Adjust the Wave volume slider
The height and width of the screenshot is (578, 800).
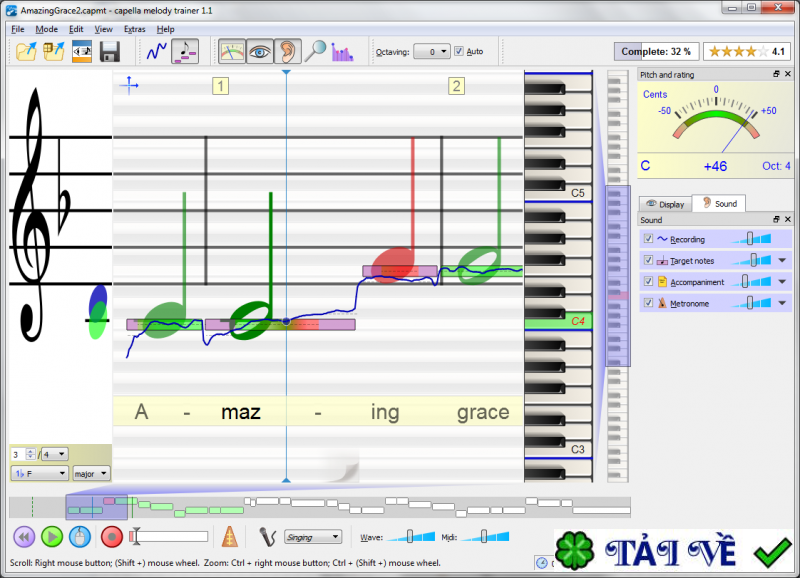pos(410,537)
